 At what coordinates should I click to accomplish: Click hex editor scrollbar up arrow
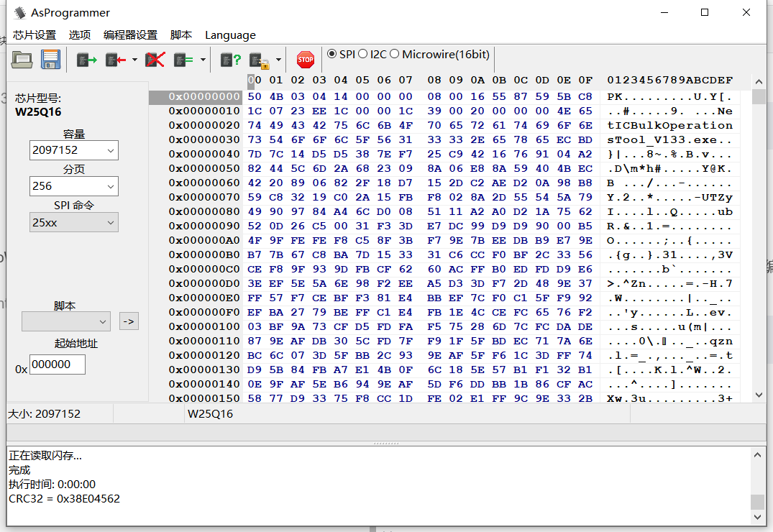point(759,81)
